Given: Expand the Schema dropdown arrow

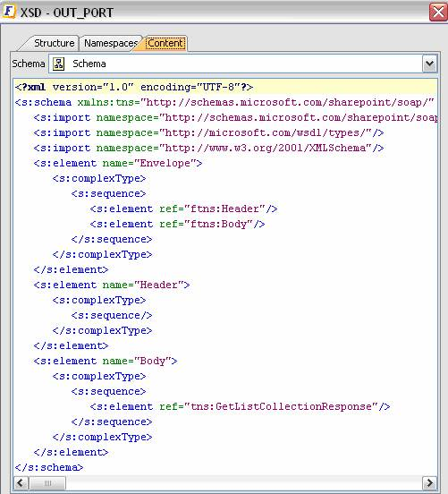Looking at the screenshot, I should [x=429, y=64].
